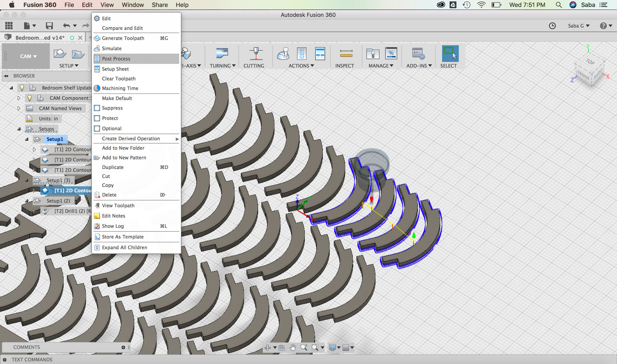The width and height of the screenshot is (617, 364).
Task: Click the Select tool icon
Action: coord(450,54)
